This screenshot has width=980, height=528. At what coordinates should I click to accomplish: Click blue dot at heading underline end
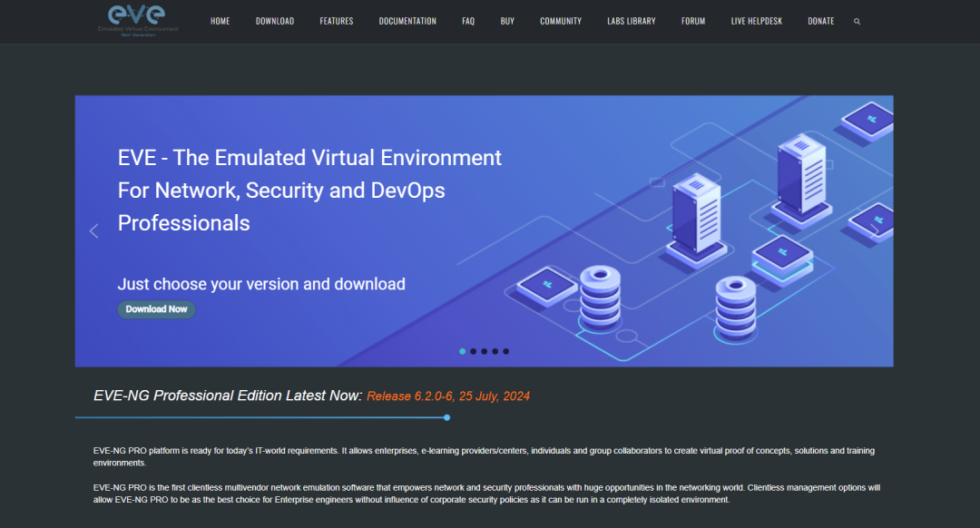[446, 417]
